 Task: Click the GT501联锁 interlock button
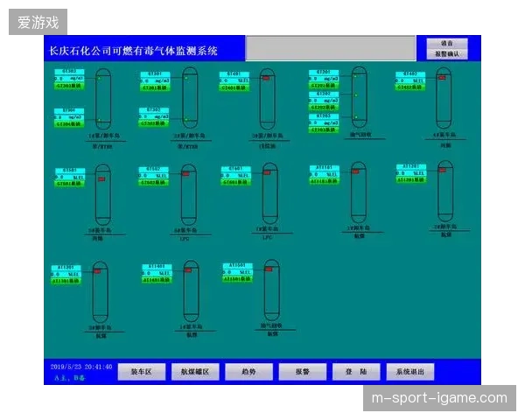[x=70, y=184]
